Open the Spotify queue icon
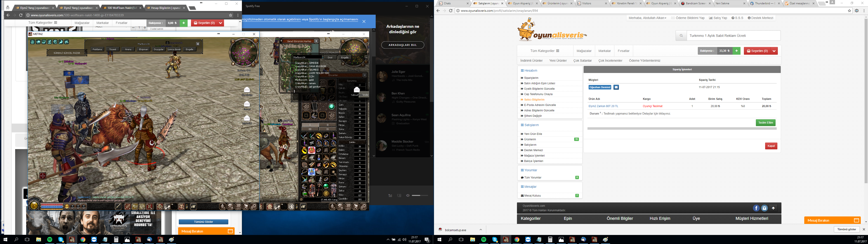Image resolution: width=868 pixels, height=244 pixels. pyautogui.click(x=390, y=195)
